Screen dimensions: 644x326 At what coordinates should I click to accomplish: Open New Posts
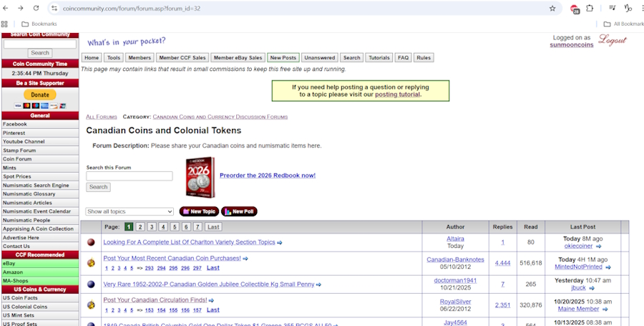283,57
